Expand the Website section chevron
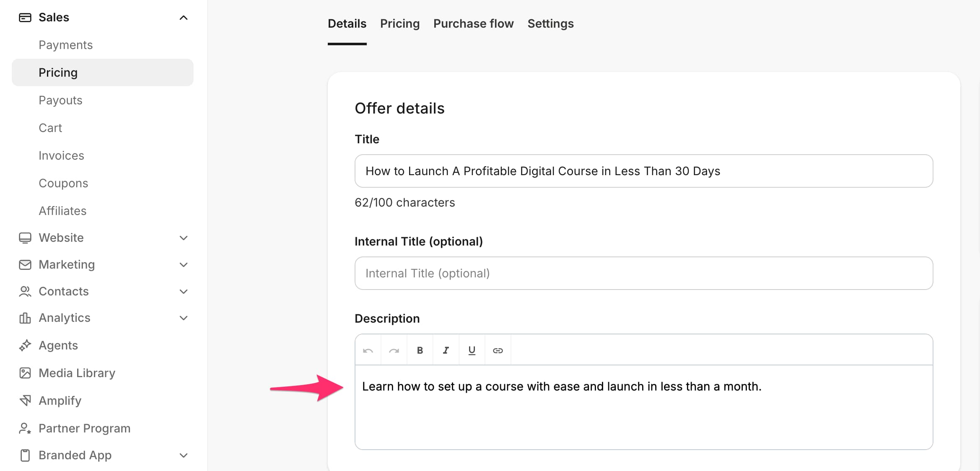980x471 pixels. pos(184,238)
